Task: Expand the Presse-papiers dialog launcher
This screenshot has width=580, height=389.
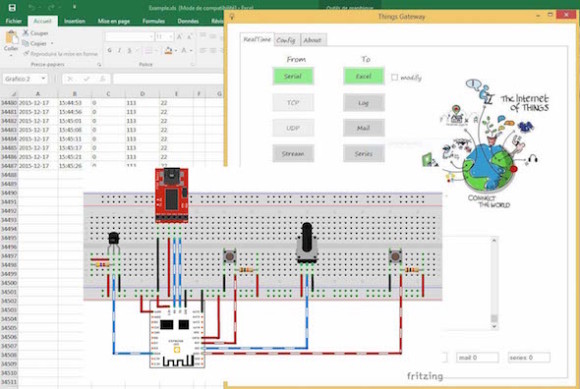Action: pyautogui.click(x=99, y=65)
